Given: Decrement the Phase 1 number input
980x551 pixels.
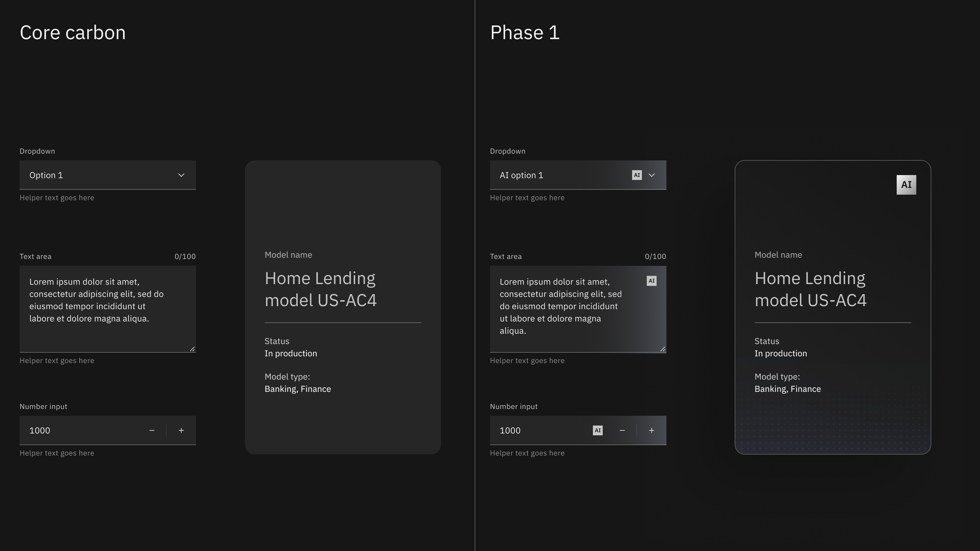Looking at the screenshot, I should click(622, 430).
